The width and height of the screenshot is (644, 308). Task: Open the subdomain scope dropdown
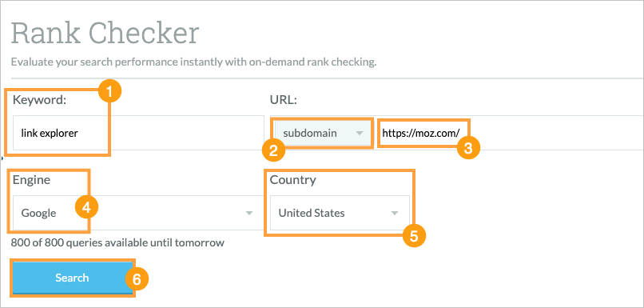coord(323,134)
